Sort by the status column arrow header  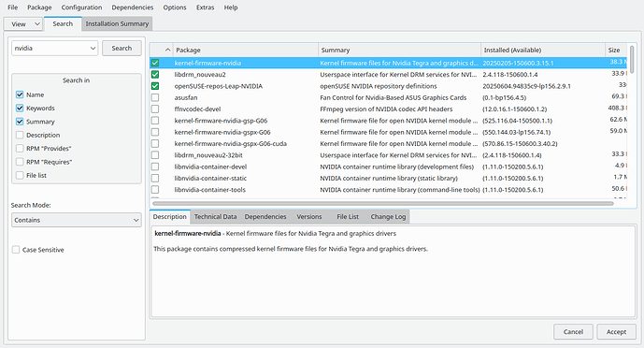pyautogui.click(x=162, y=50)
